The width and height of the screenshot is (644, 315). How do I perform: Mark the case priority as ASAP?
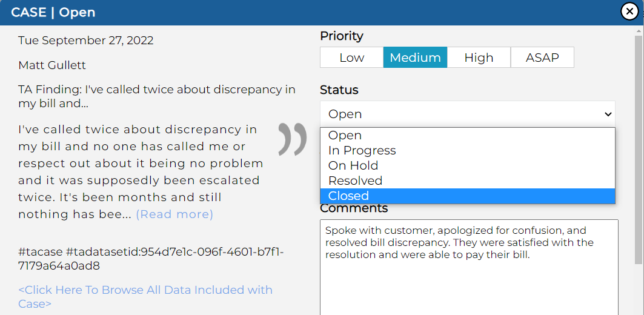pos(542,58)
